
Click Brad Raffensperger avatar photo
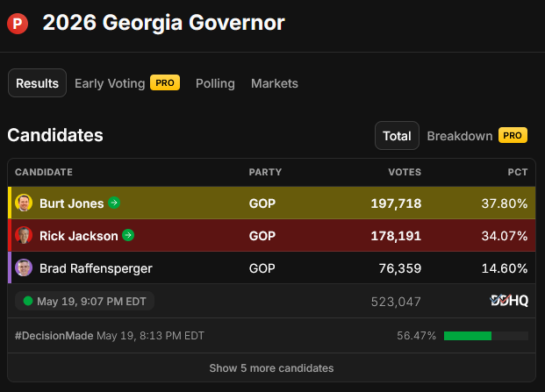24,267
